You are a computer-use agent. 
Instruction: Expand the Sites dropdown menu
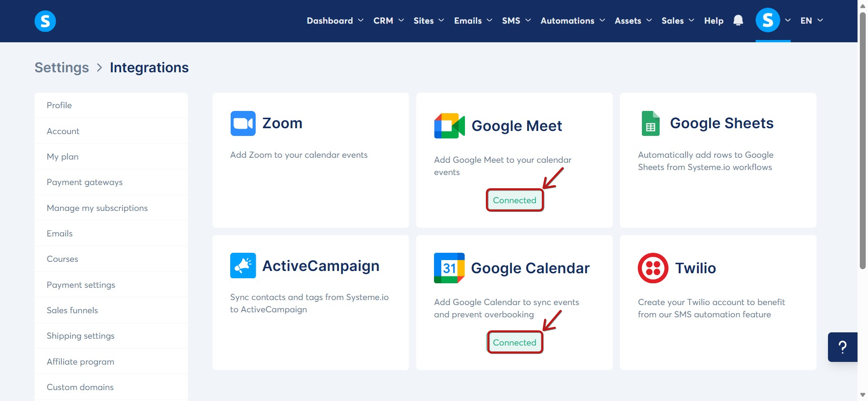point(429,20)
